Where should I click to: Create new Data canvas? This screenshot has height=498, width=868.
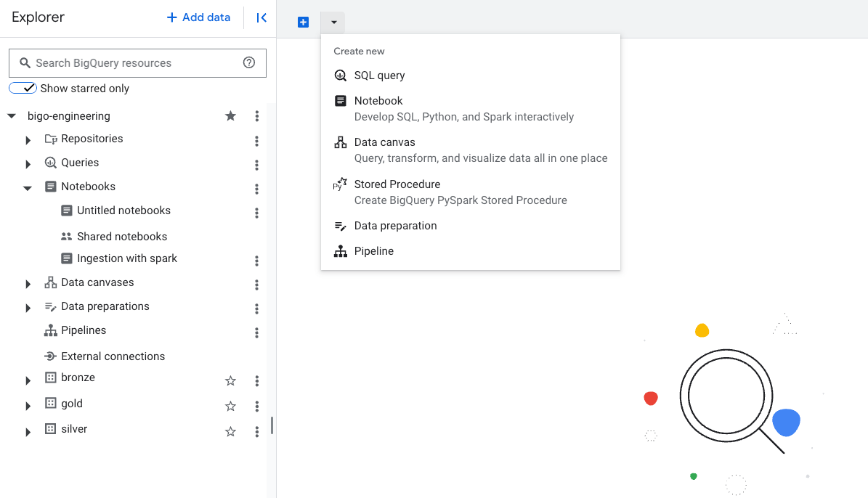471,150
